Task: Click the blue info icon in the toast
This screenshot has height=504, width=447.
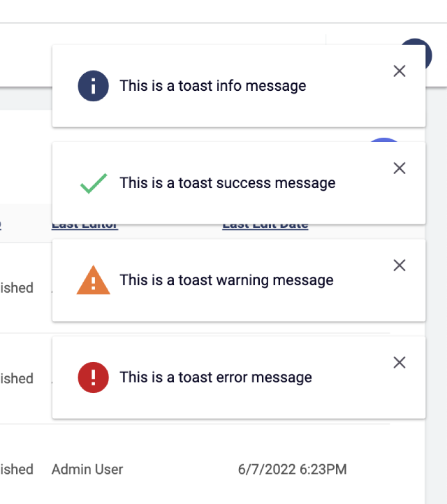Action: (93, 86)
